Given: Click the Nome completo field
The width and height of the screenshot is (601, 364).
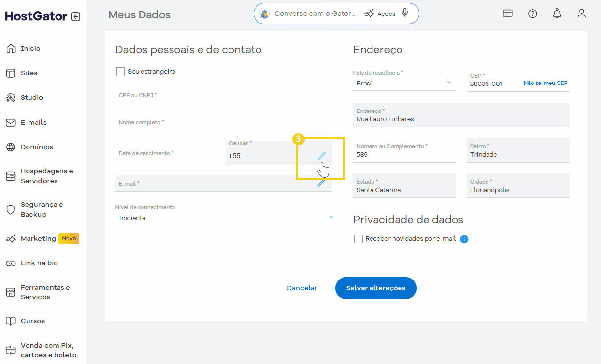Looking at the screenshot, I should click(x=224, y=122).
